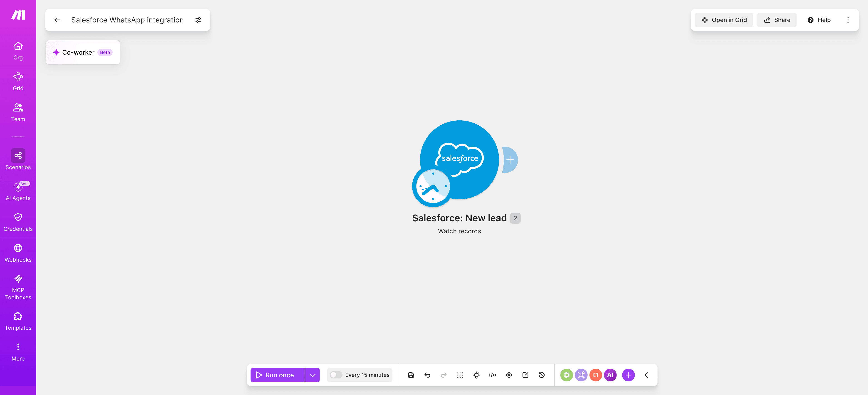Collapse the bottom toolbar with chevron
868x395 pixels.
tap(646, 375)
